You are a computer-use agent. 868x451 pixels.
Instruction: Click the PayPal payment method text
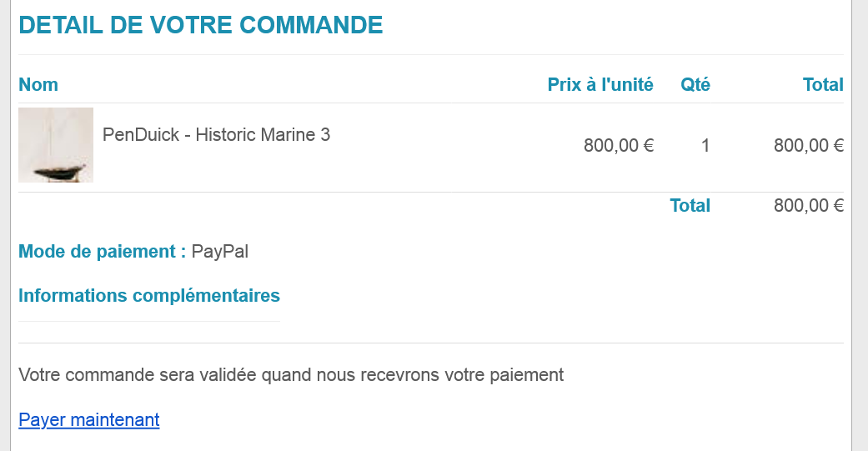coord(220,251)
